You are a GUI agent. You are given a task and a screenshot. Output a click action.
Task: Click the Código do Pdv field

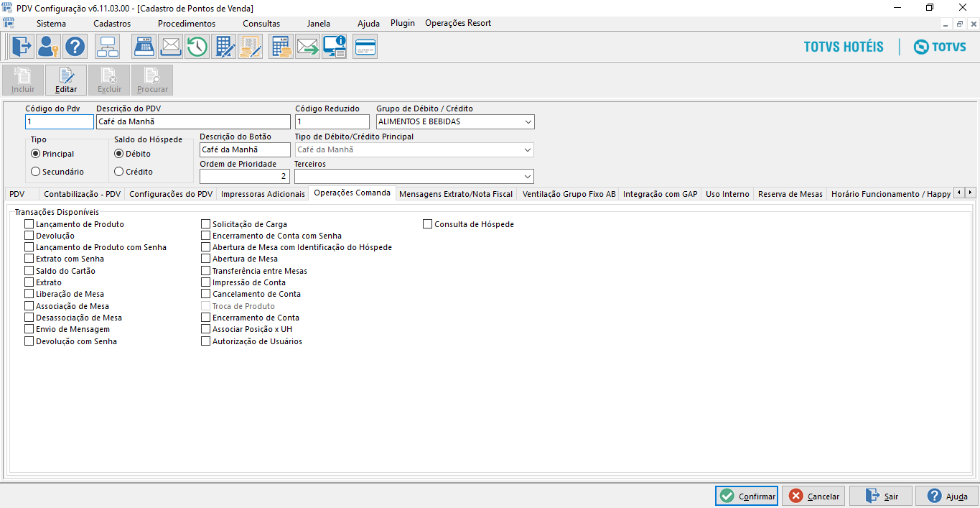point(60,122)
